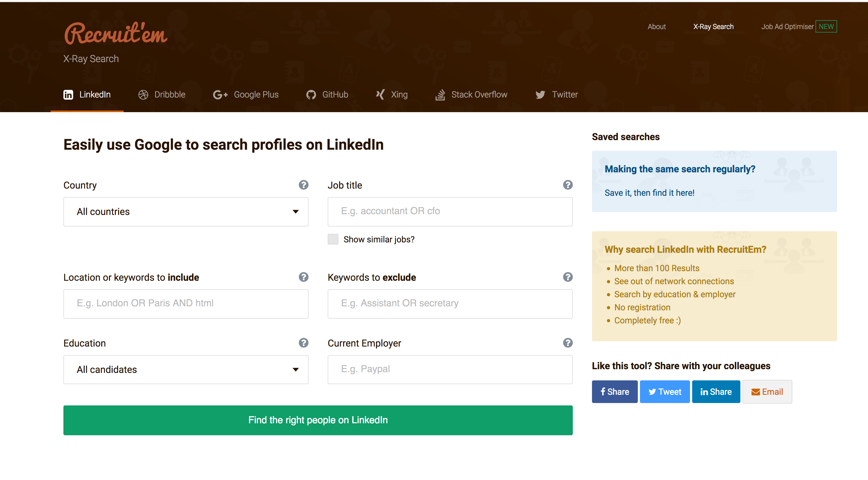The width and height of the screenshot is (868, 480).
Task: Enable the Show similar jobs checkbox
Action: pyautogui.click(x=333, y=239)
